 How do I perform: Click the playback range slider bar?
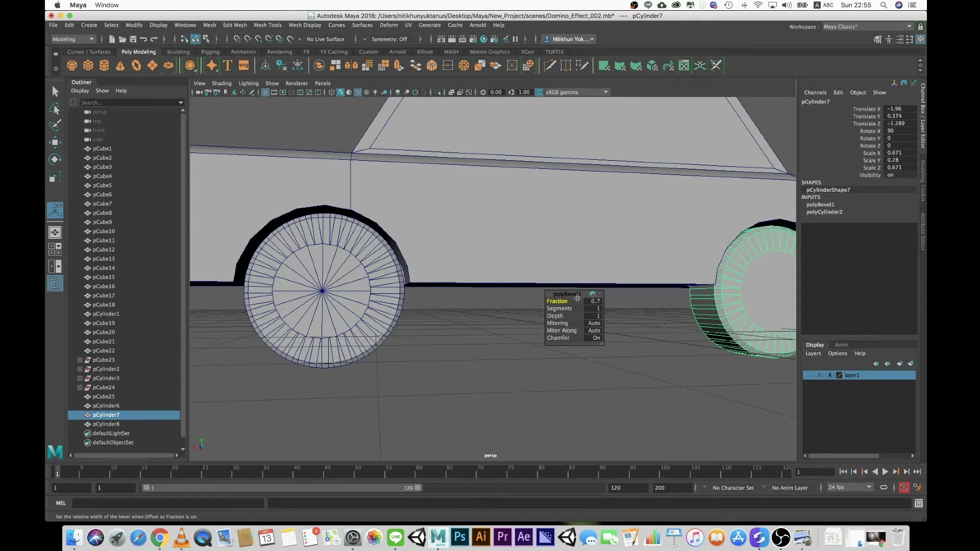coord(282,488)
